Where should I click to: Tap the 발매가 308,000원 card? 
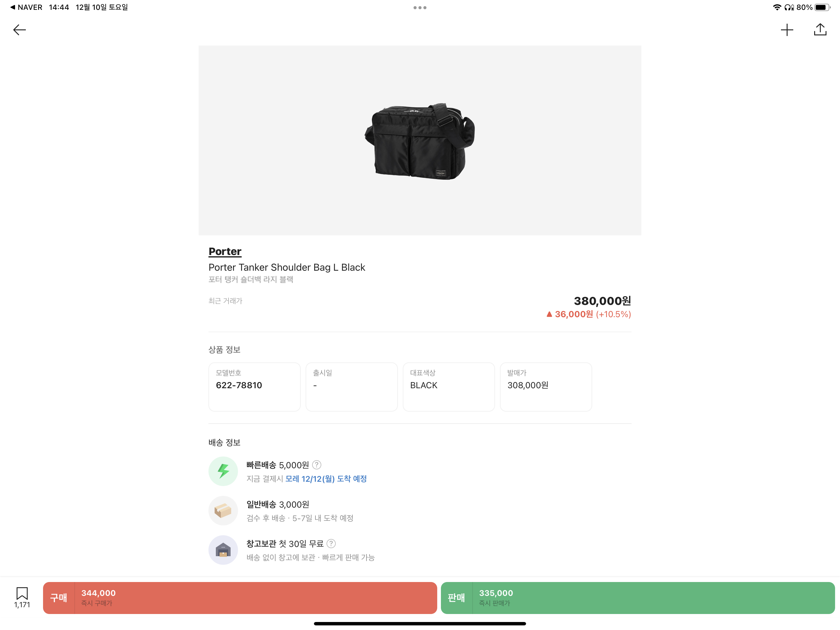[x=546, y=386]
